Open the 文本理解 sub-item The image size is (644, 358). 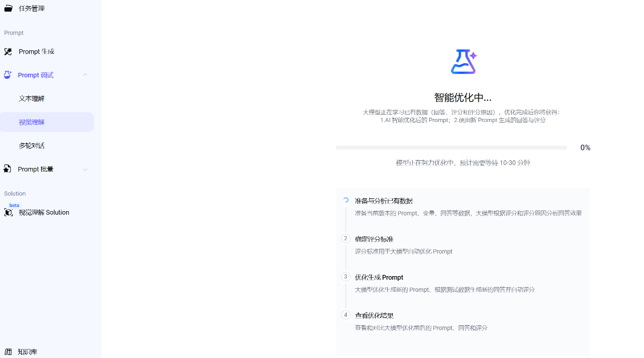[32, 98]
